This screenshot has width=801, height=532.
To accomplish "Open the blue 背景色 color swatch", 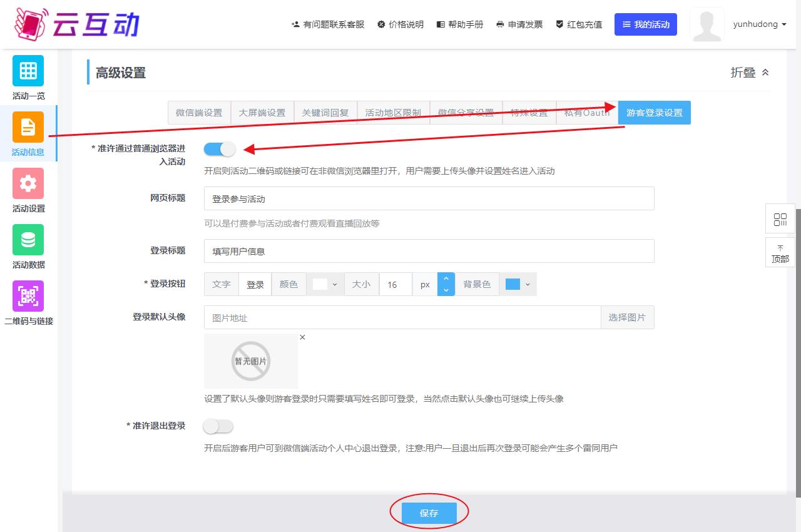I will click(x=518, y=284).
